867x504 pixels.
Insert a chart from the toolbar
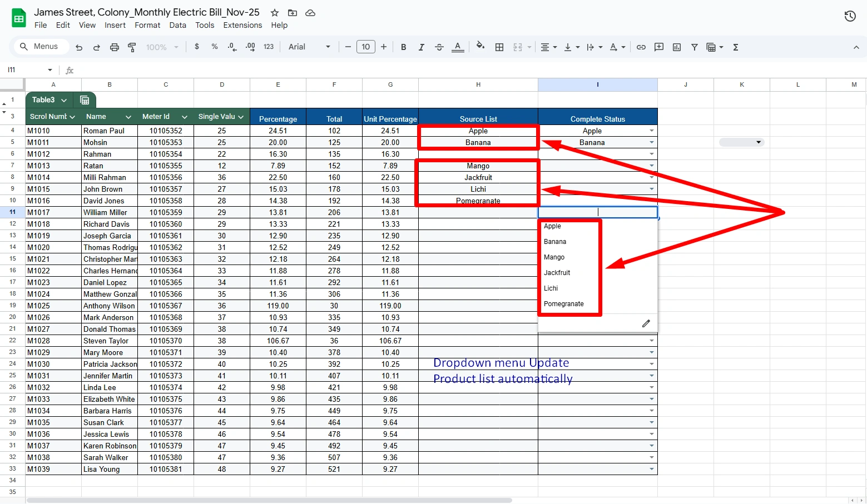pos(676,47)
